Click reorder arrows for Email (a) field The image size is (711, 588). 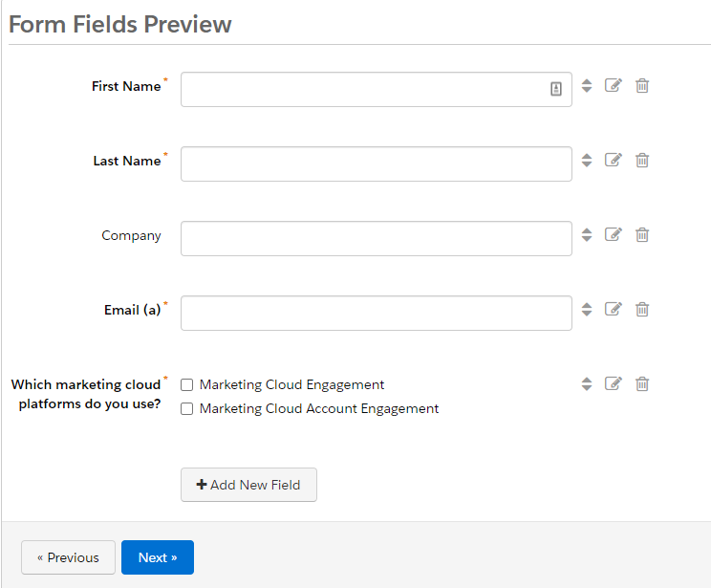tap(587, 310)
